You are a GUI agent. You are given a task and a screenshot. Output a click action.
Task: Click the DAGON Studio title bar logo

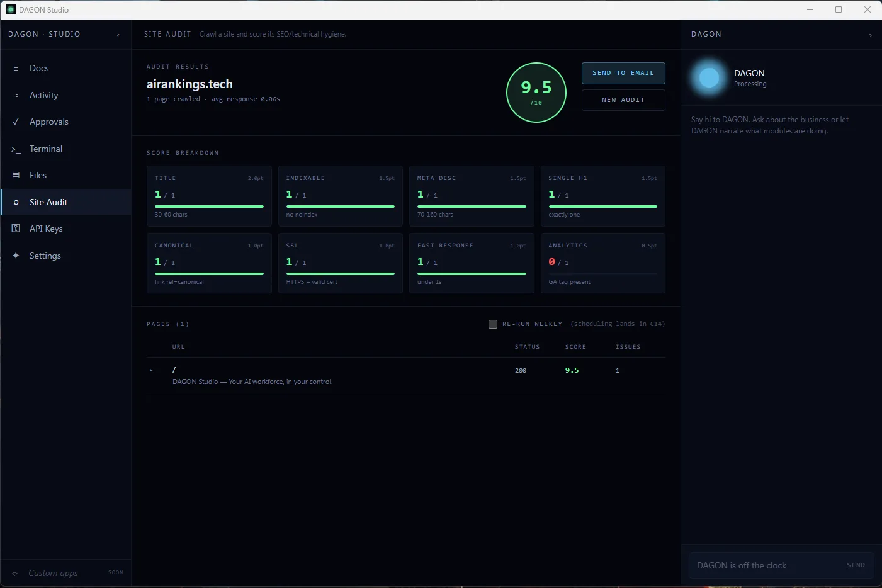11,9
